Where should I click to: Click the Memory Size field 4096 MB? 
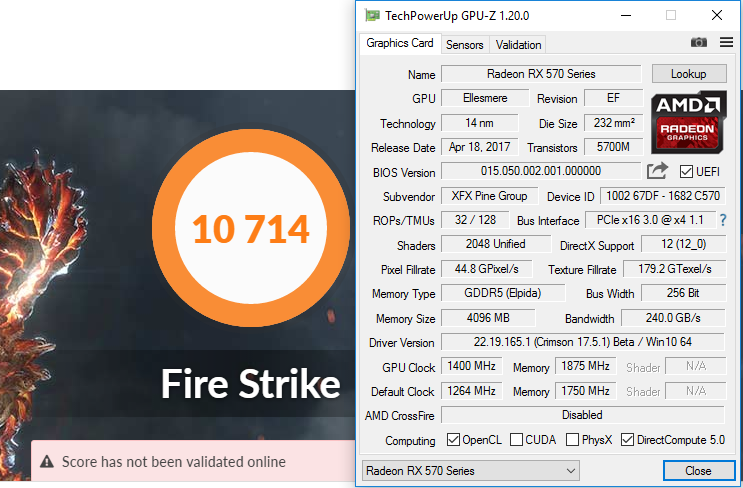click(x=488, y=317)
